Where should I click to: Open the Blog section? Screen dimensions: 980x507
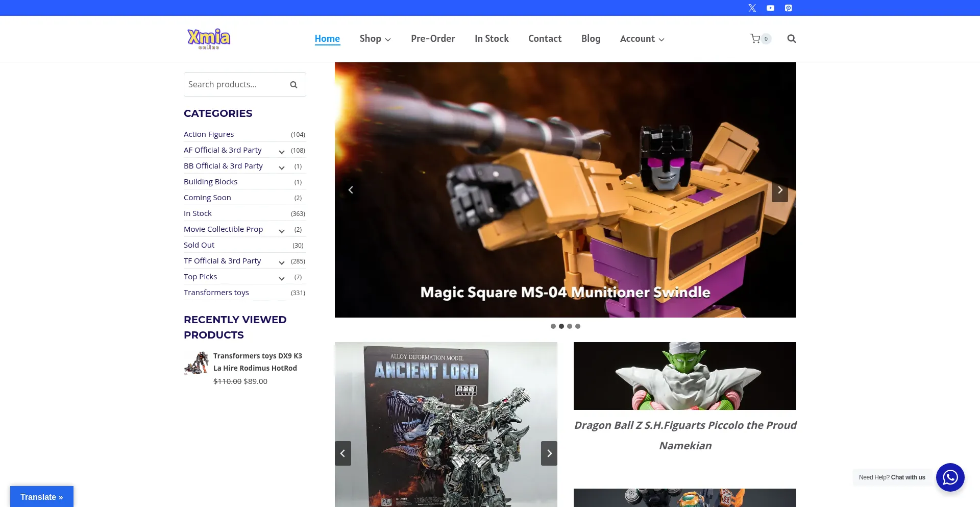(591, 38)
